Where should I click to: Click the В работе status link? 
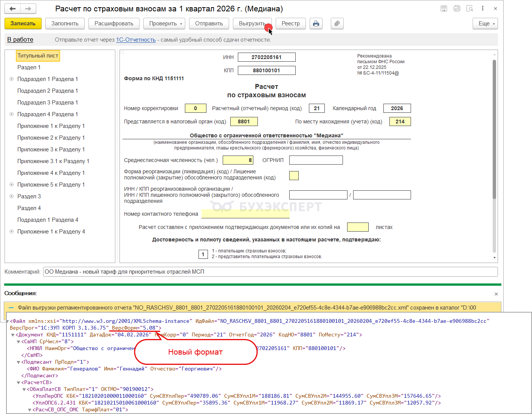(20, 40)
